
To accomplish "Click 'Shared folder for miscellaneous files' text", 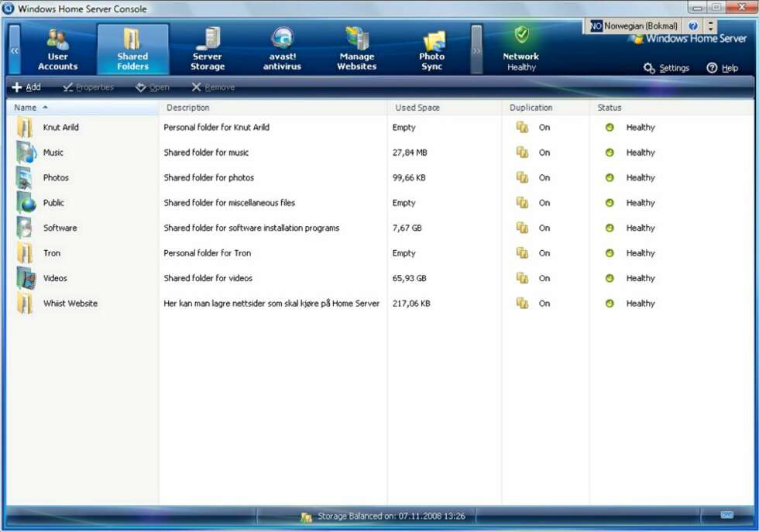I will 229,203.
